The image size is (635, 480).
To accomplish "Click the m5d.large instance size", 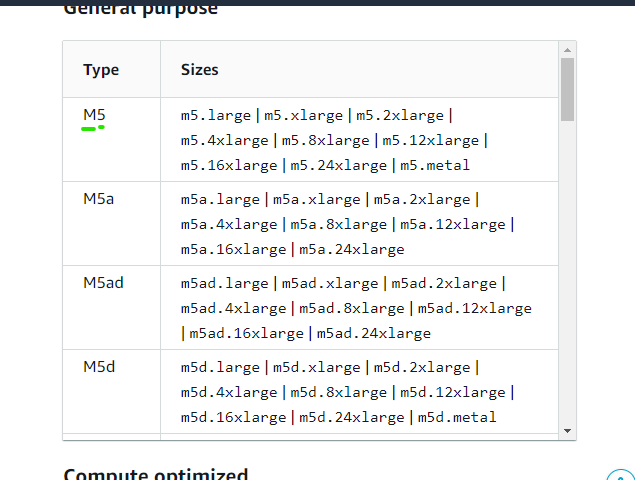I will (x=220, y=367).
